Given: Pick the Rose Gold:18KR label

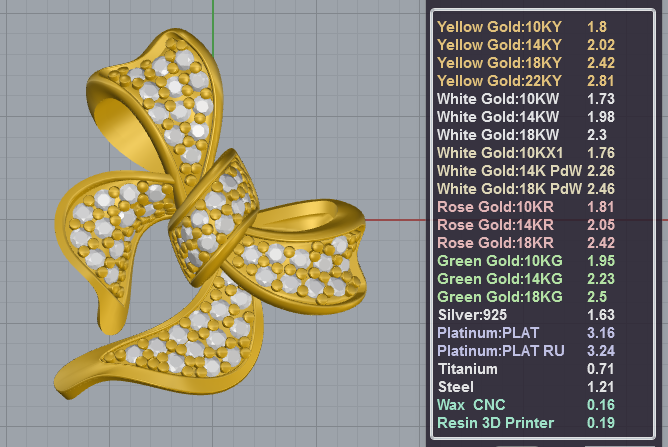Looking at the screenshot, I should (495, 242).
